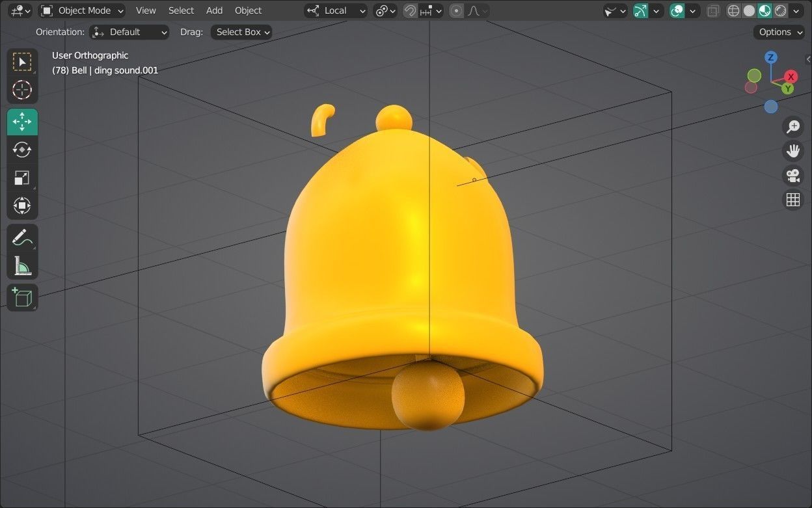The width and height of the screenshot is (812, 508).
Task: Click the bell clapper ball object
Action: [427, 395]
